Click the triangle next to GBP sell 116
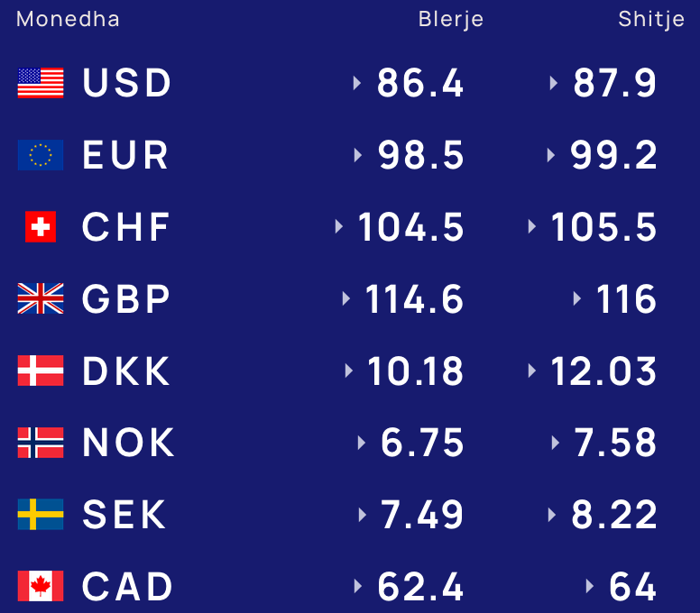This screenshot has height=613, width=700. point(577,298)
